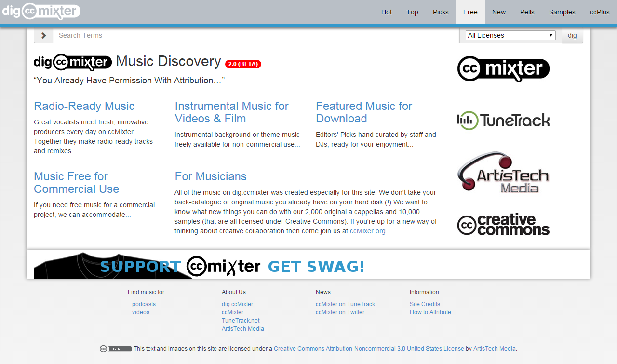Open the ccMixter link under About Us

[x=232, y=312]
